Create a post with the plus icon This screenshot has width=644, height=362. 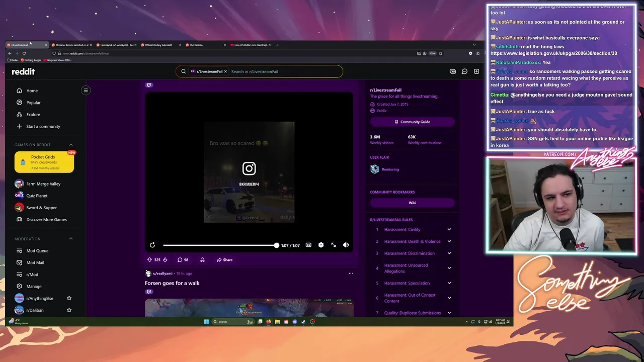tap(476, 71)
